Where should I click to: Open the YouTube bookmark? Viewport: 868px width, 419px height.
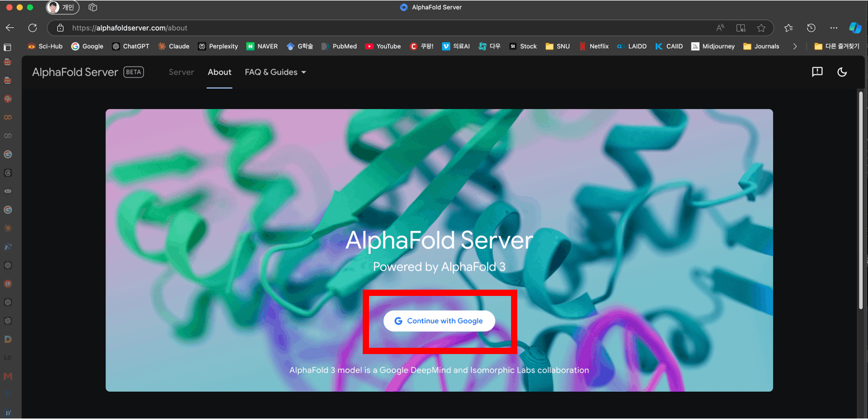[x=383, y=46]
